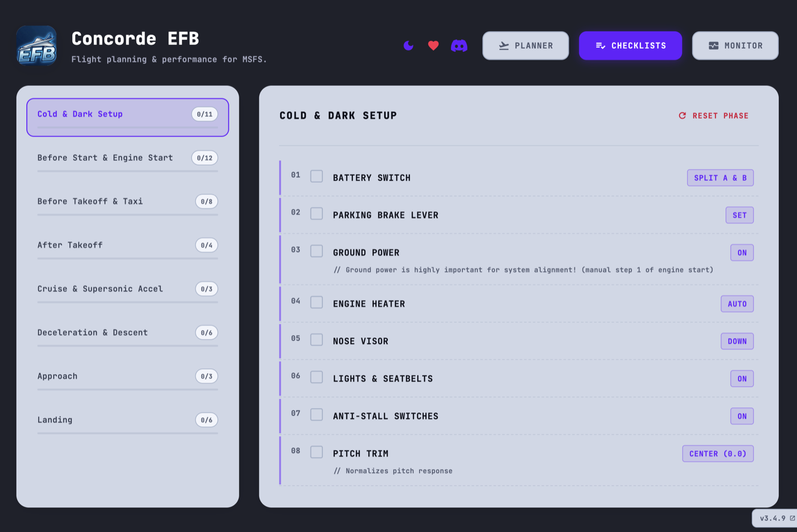Check the Lights & Seatbelts item
Screen dimensions: 797x532
point(317,378)
